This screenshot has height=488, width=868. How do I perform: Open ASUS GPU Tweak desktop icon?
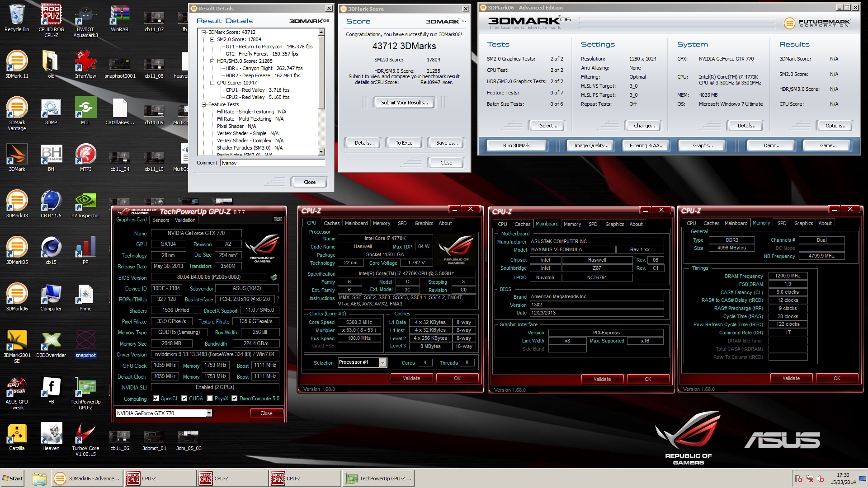pos(17,392)
